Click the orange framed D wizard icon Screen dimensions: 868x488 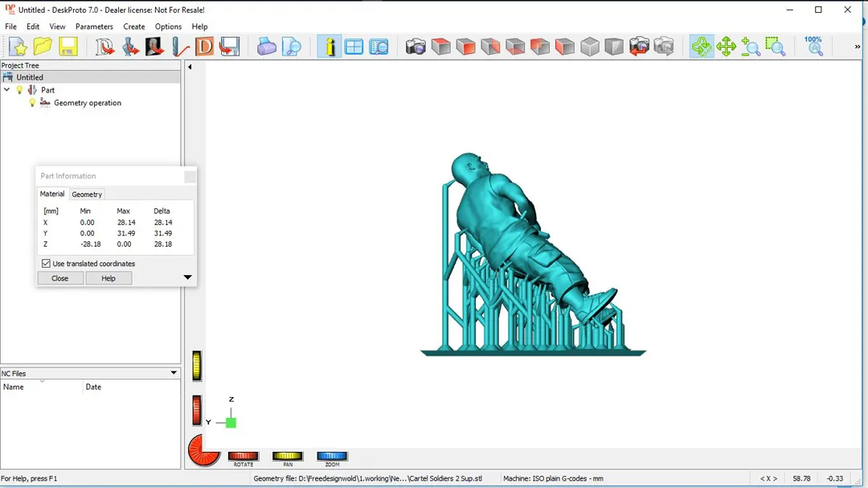204,47
